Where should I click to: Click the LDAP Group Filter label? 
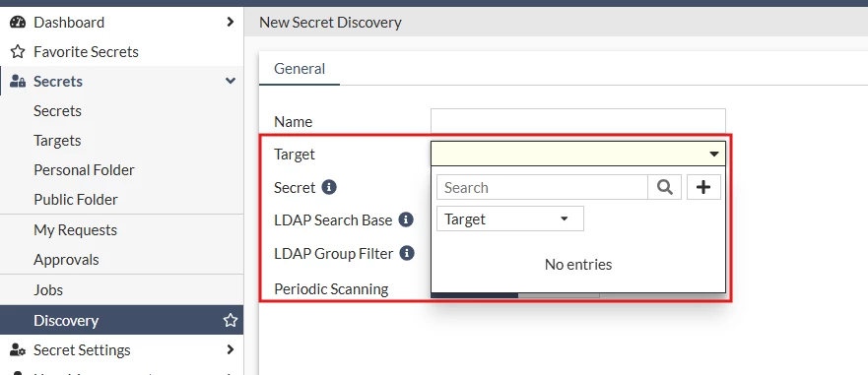pos(333,254)
